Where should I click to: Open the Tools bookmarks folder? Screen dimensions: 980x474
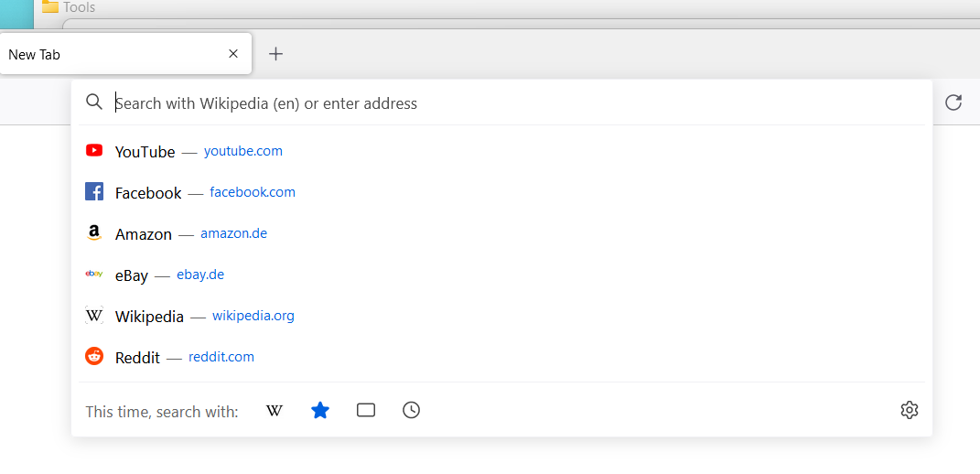pos(69,7)
